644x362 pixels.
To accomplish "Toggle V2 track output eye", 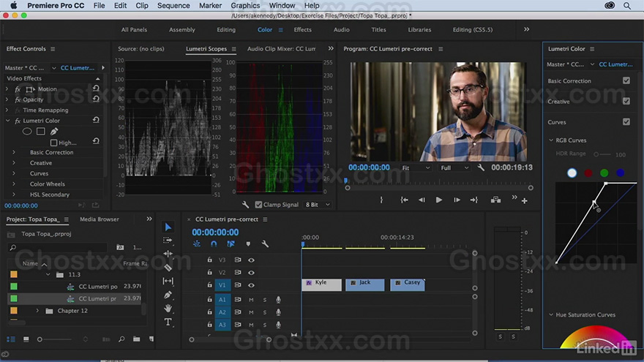I will [x=251, y=273].
